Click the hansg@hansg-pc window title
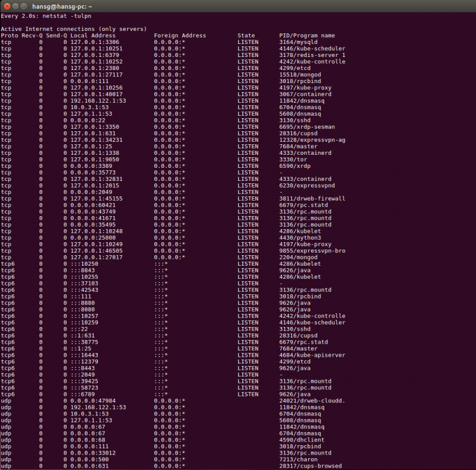Screen dimensions: 476x470 click(62, 6)
